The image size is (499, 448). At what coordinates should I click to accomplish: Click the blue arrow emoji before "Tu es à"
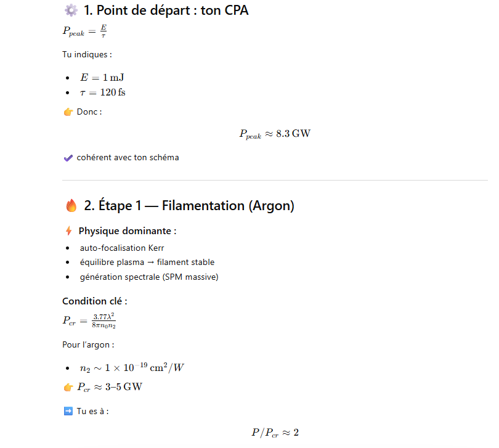tap(68, 411)
